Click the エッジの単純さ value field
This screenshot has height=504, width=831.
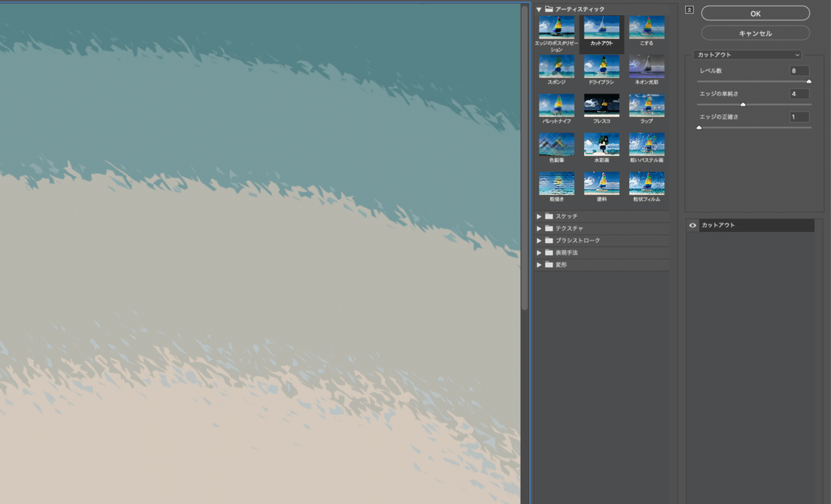[799, 93]
